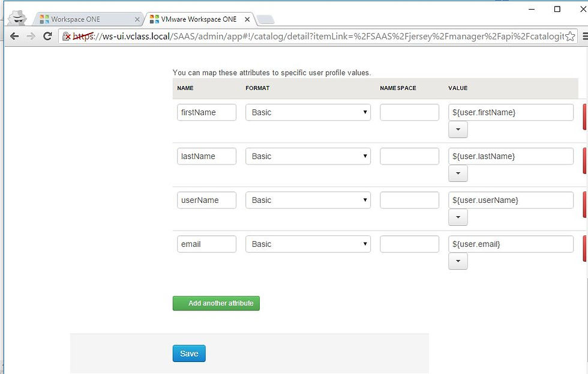
Task: Click the ${user.email} value field
Action: 511,244
